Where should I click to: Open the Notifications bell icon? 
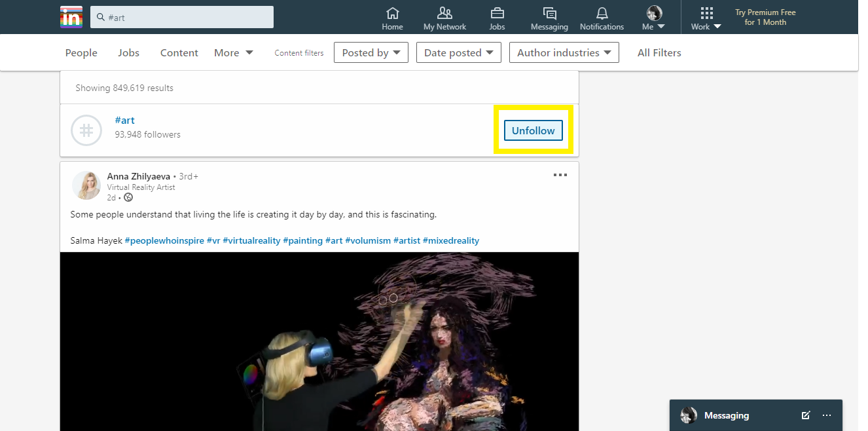(x=602, y=18)
